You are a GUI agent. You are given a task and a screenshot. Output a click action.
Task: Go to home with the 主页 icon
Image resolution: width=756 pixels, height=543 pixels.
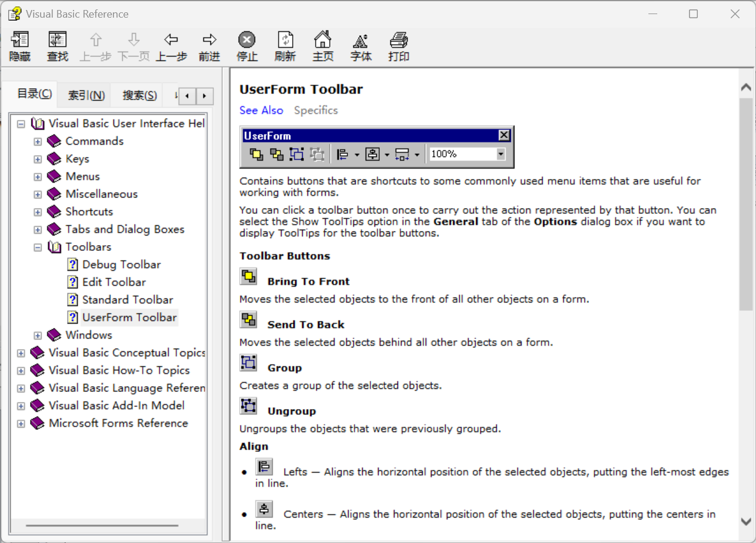(x=323, y=40)
